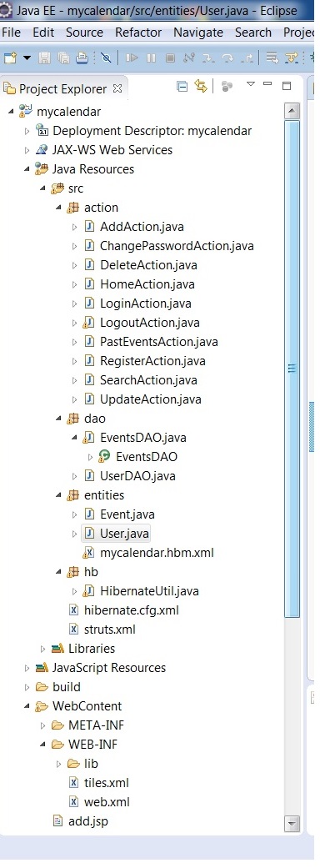This screenshot has height=868, width=320.
Task: Open the Refactor menu
Action: [x=137, y=33]
